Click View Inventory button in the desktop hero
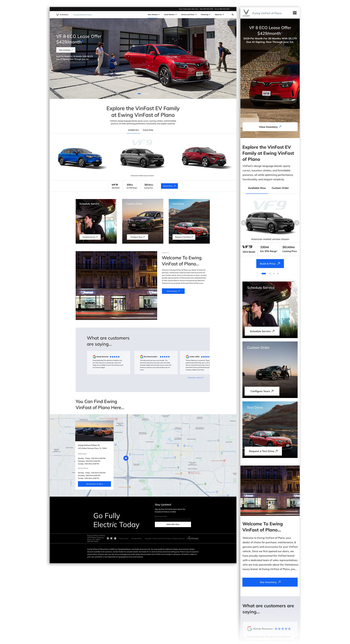The height and width of the screenshot is (644, 350). [66, 50]
